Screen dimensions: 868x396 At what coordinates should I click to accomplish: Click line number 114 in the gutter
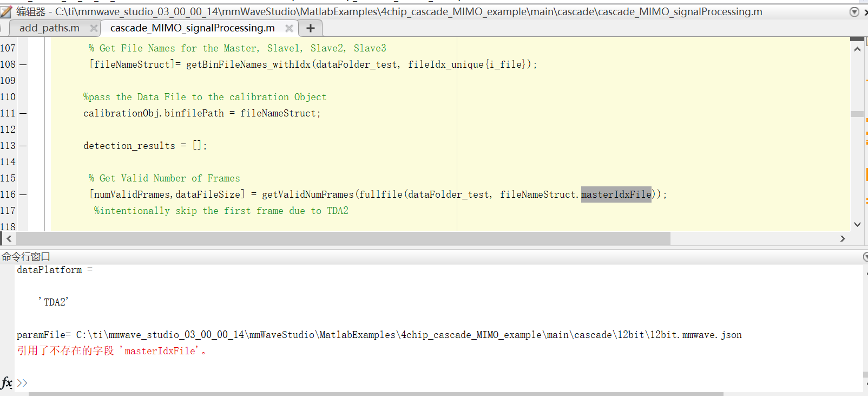click(x=8, y=162)
